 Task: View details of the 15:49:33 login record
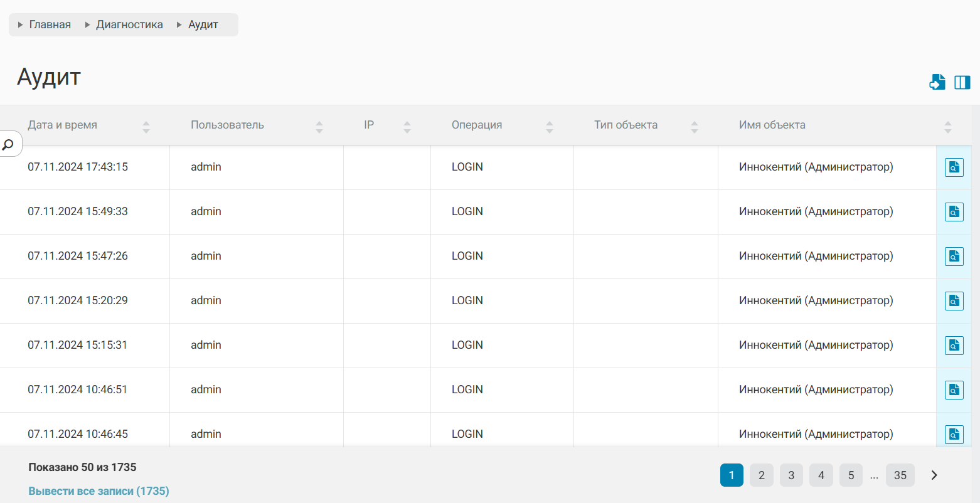coord(954,212)
